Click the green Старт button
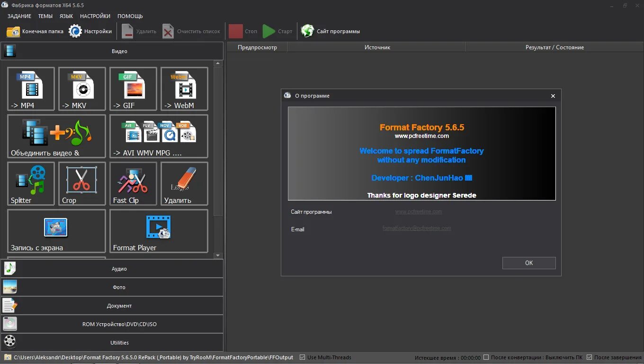Screen dimensions: 644x364 point(277,31)
